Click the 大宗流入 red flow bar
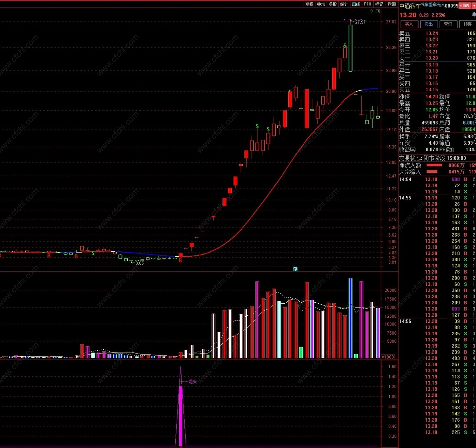476x448 pixels. 432,172
